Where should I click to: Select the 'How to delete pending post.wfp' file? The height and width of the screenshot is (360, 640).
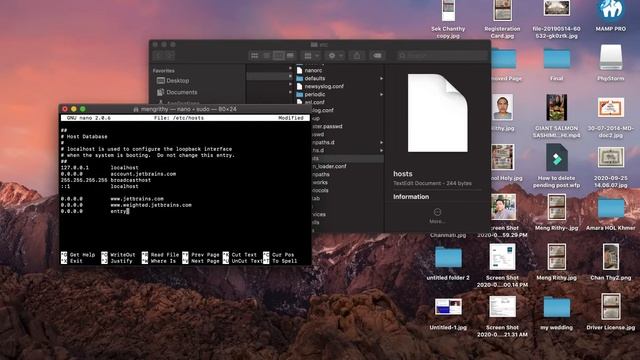[556, 158]
